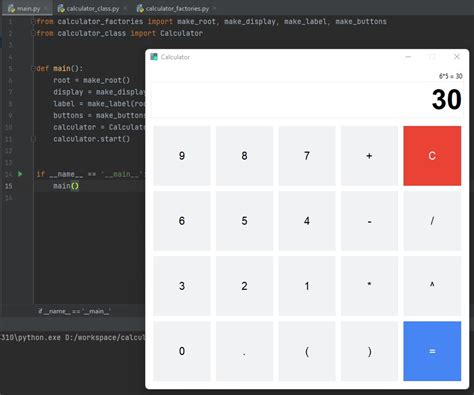The image size is (474, 395).
Task: Click the 4 calculator key
Action: pos(307,221)
